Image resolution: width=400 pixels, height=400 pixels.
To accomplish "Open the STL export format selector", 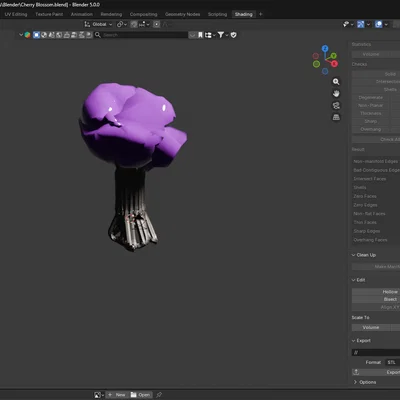I will click(393, 362).
